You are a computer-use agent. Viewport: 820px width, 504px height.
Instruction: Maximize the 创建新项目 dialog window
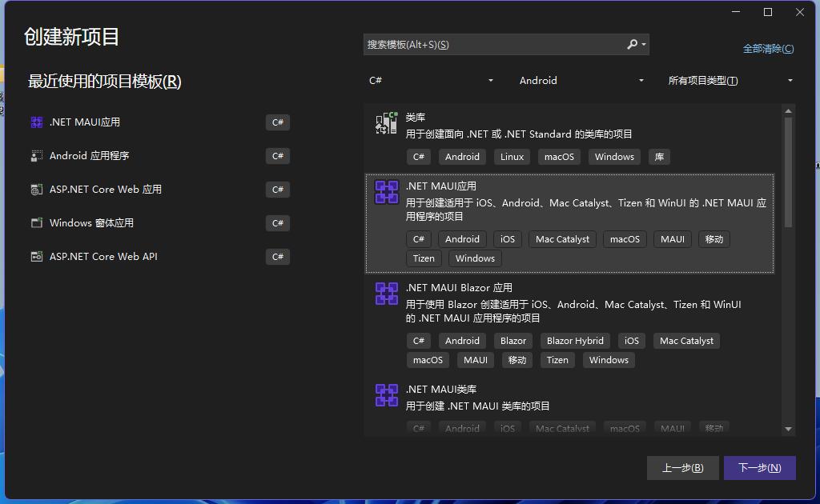coord(768,12)
